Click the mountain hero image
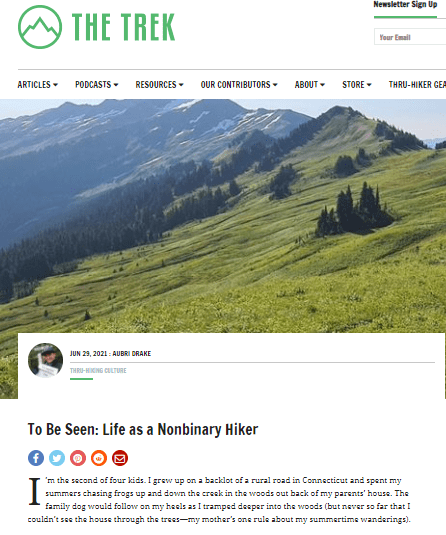446x535 pixels. tap(223, 216)
